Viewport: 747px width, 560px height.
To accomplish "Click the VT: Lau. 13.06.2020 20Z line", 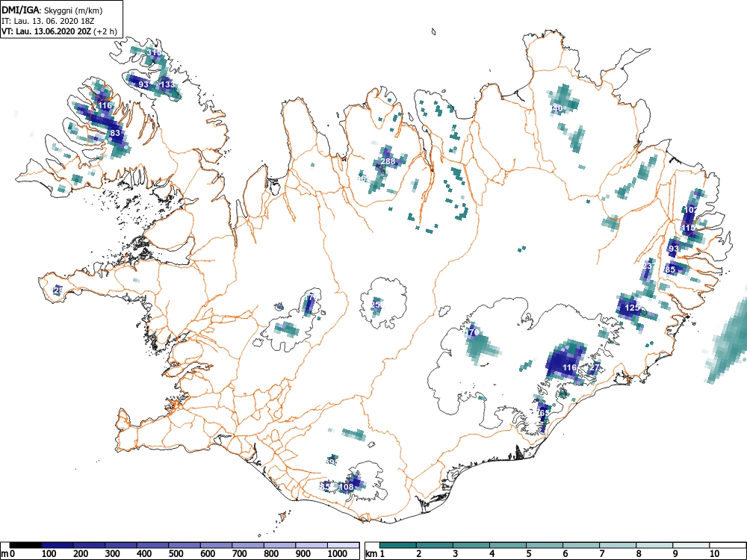I will 59,31.
